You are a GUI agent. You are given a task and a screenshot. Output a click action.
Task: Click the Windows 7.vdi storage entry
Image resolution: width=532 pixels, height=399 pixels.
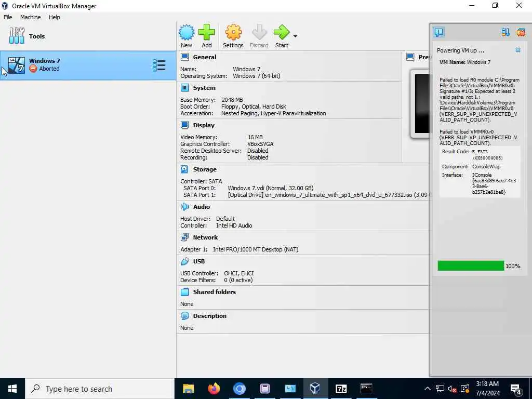[x=270, y=188]
